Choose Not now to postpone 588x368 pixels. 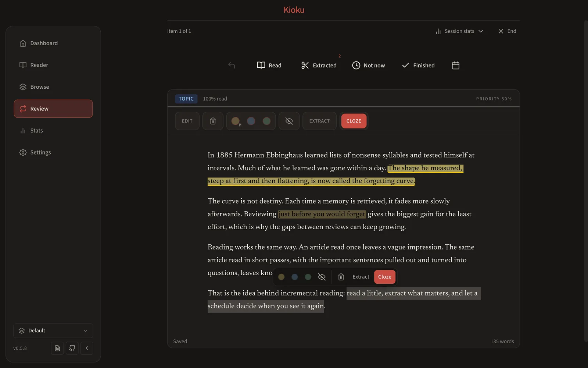369,65
